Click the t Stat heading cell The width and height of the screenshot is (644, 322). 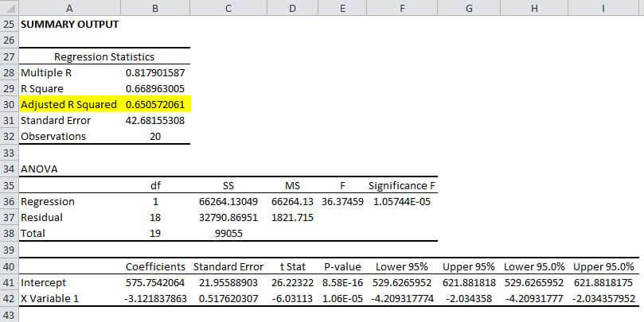point(292,267)
